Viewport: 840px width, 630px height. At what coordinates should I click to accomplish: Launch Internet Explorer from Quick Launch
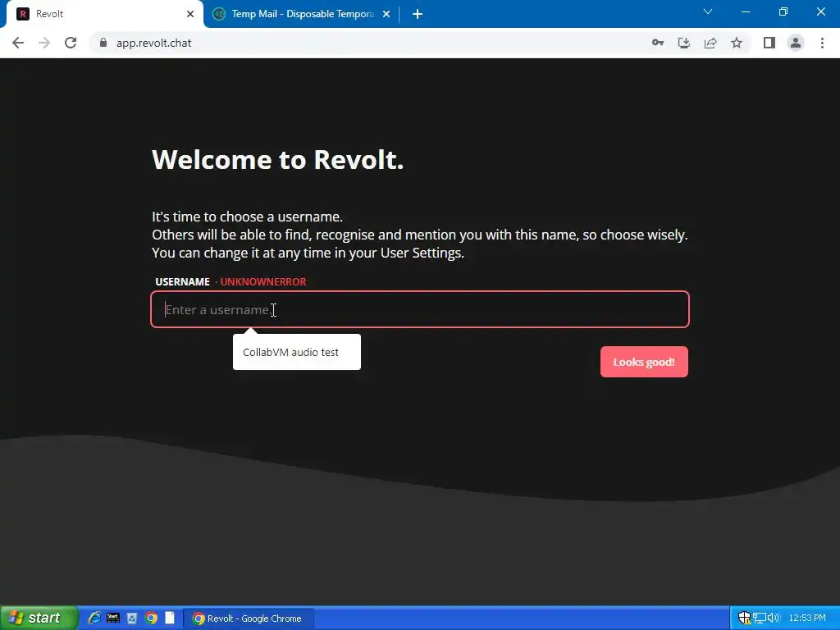tap(94, 618)
